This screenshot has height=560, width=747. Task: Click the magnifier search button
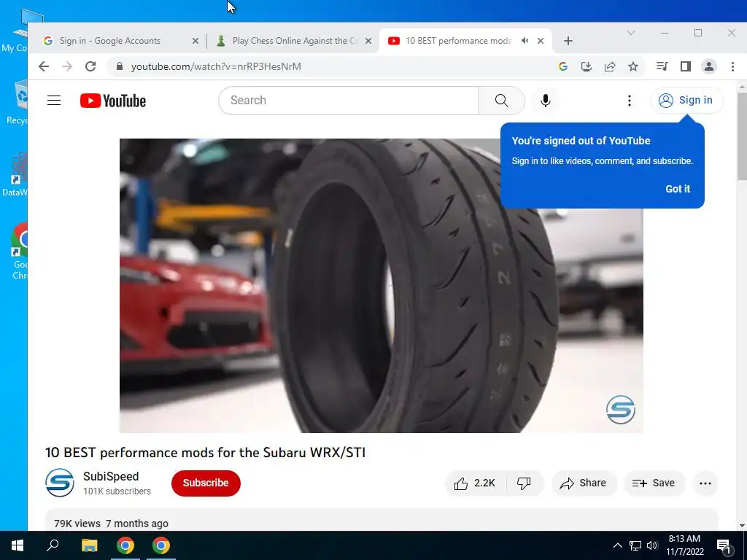tap(501, 101)
